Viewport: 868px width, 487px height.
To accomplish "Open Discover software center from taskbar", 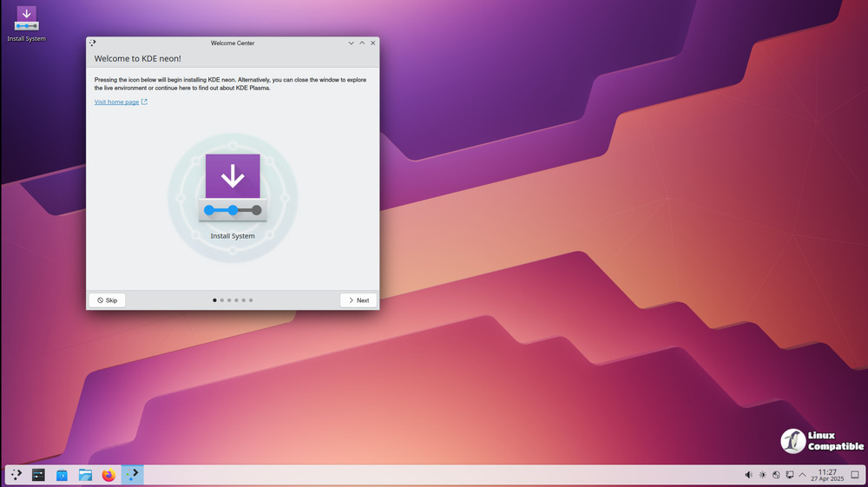I will [62, 475].
